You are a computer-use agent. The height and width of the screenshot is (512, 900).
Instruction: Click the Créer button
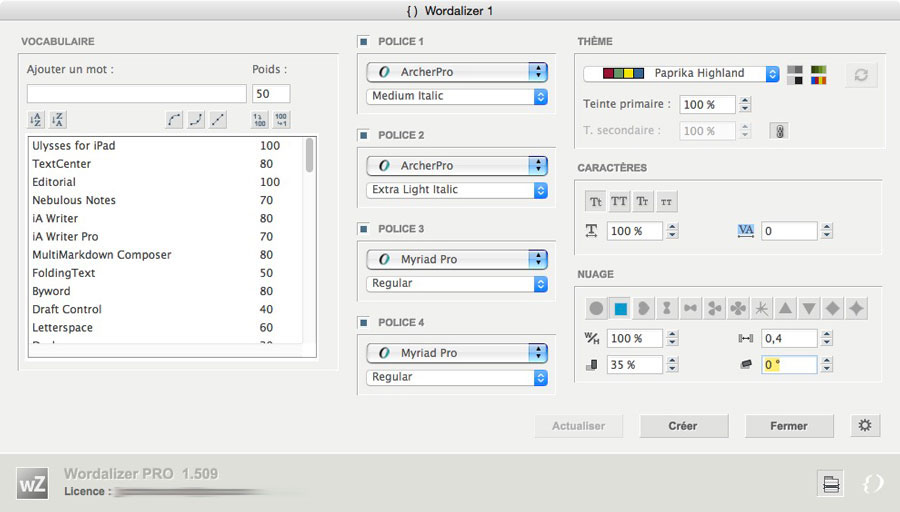tap(684, 426)
